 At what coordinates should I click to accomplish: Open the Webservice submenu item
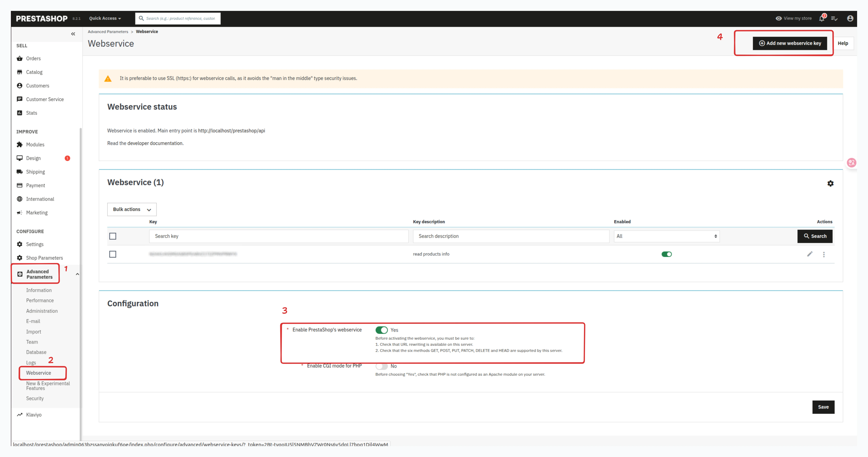coord(39,373)
